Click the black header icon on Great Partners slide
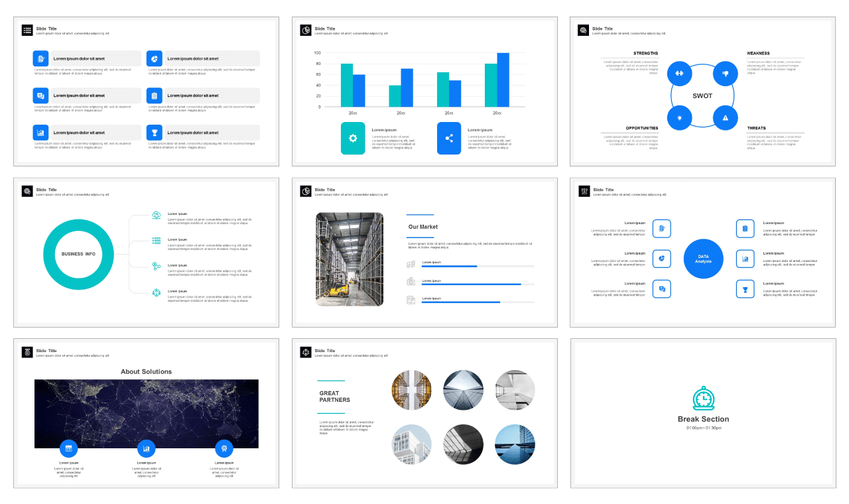 pyautogui.click(x=306, y=352)
